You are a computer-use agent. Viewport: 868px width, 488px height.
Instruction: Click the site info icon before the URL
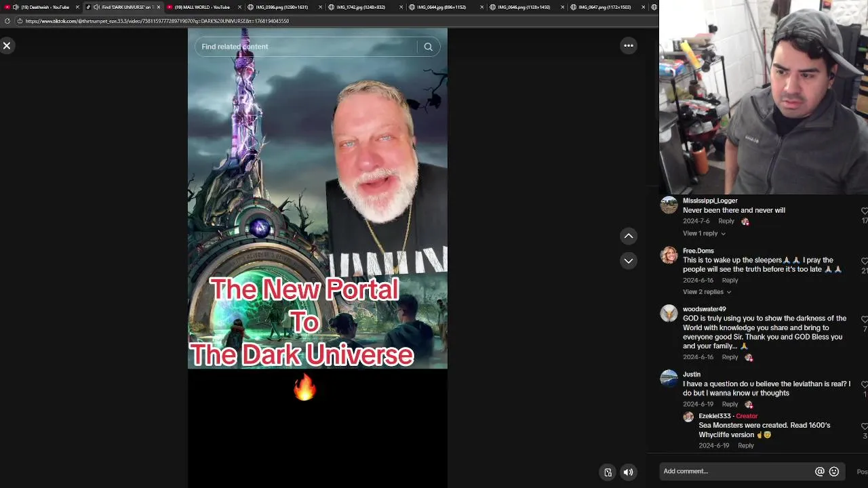tap(20, 21)
